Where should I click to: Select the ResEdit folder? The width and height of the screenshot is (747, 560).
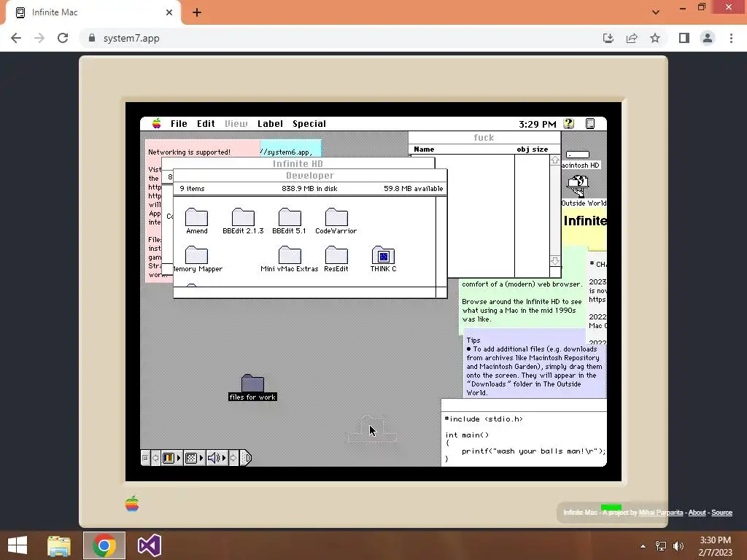[x=336, y=260]
